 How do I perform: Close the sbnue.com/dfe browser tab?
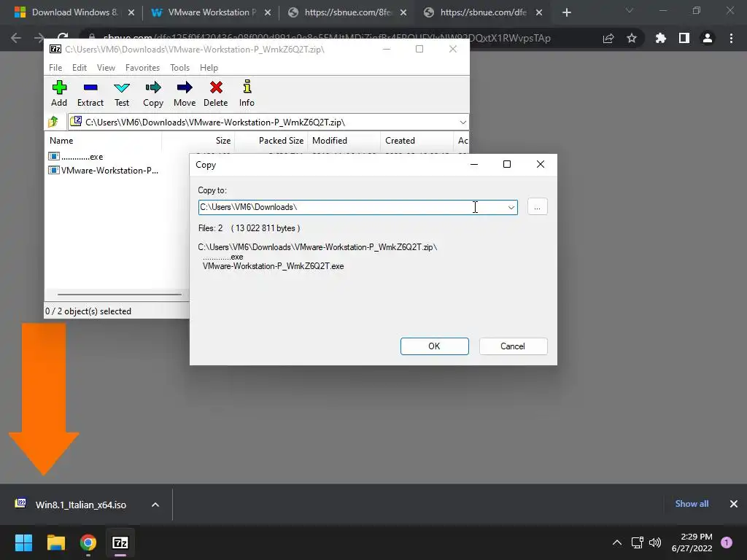(x=539, y=13)
